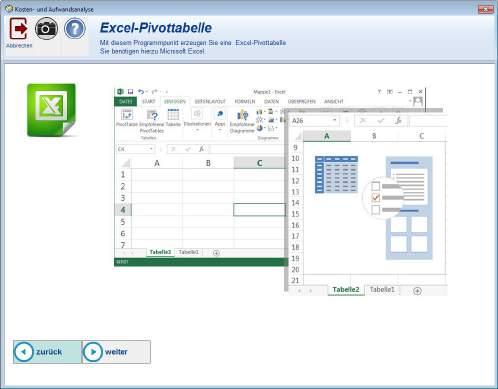
Task: Take a screenshot with the camera icon
Action: click(x=46, y=28)
